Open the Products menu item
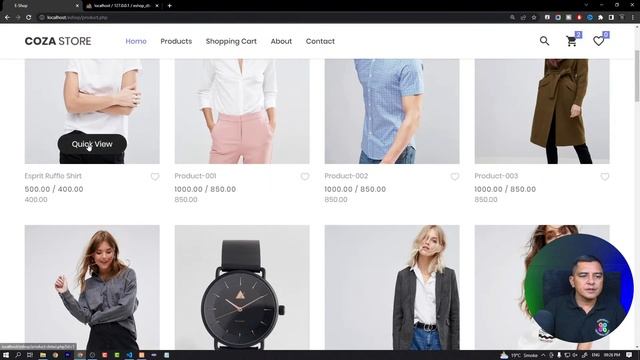Screen dimensions: 640x360 click(x=176, y=41)
